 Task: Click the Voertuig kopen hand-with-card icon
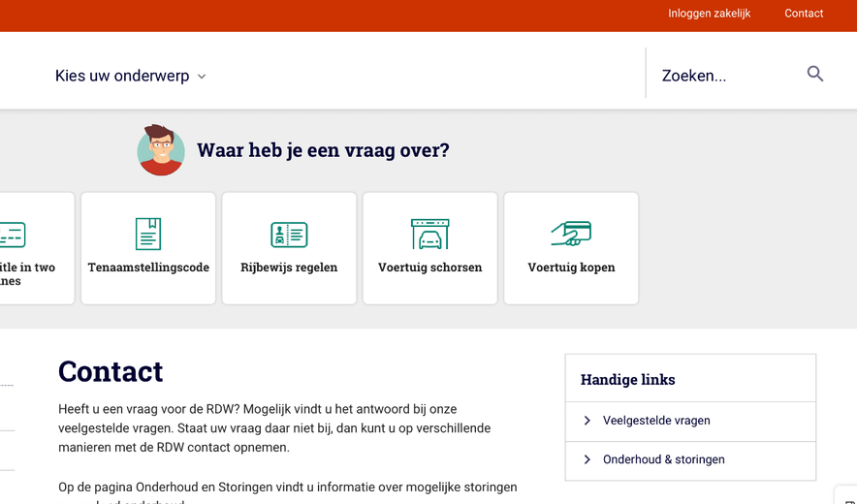[571, 234]
